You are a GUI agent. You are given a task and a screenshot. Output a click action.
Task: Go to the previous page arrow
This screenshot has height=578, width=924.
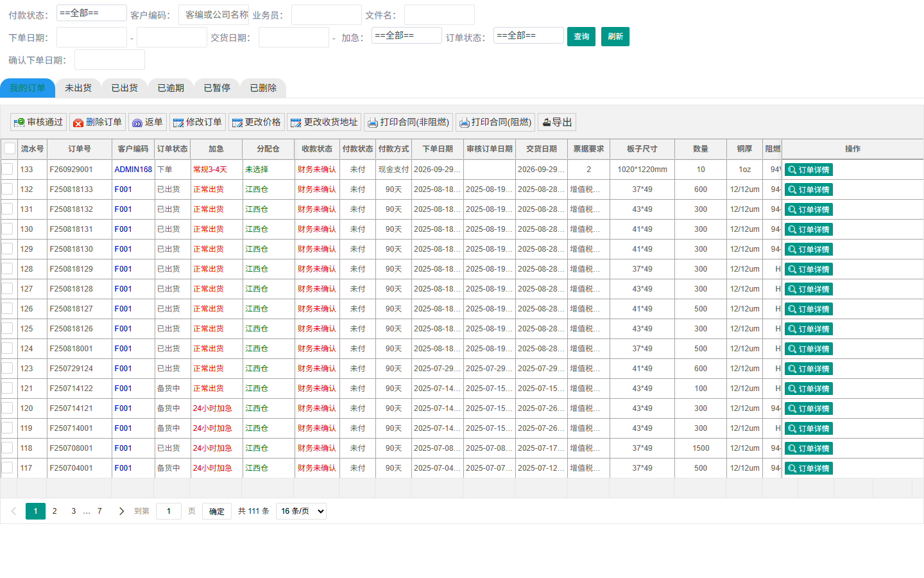(x=13, y=511)
